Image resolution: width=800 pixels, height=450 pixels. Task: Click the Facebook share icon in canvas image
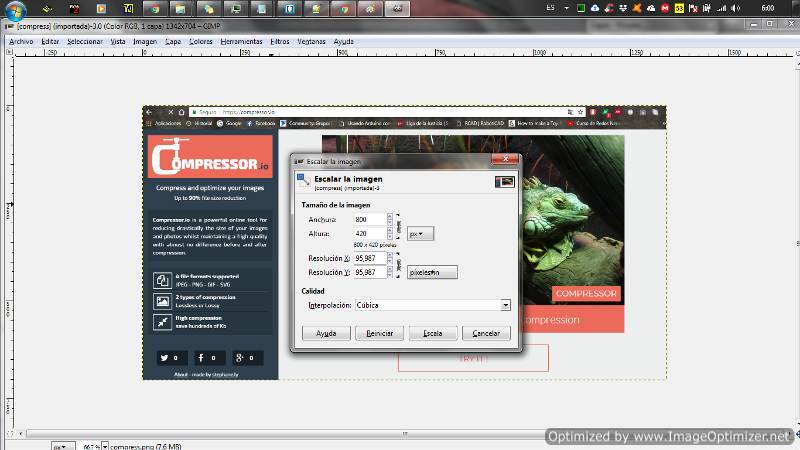tap(209, 358)
